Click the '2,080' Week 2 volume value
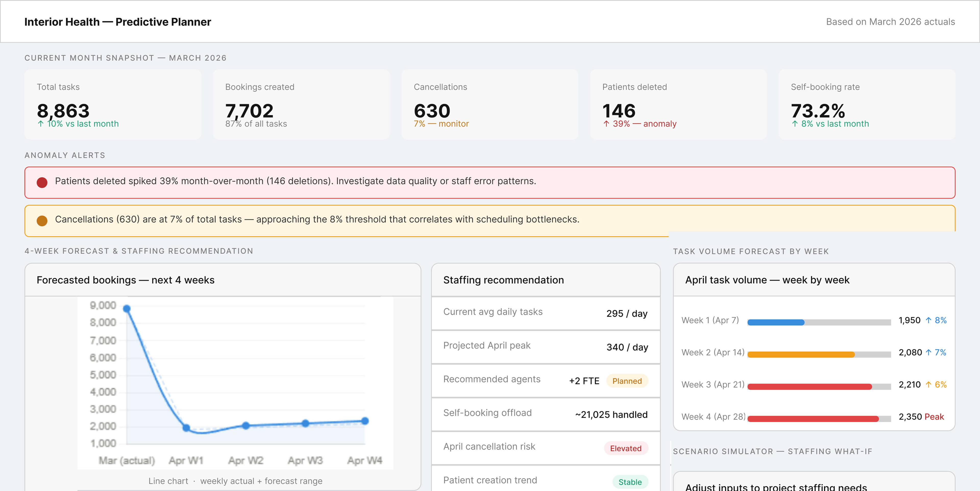The width and height of the screenshot is (980, 491). (910, 353)
